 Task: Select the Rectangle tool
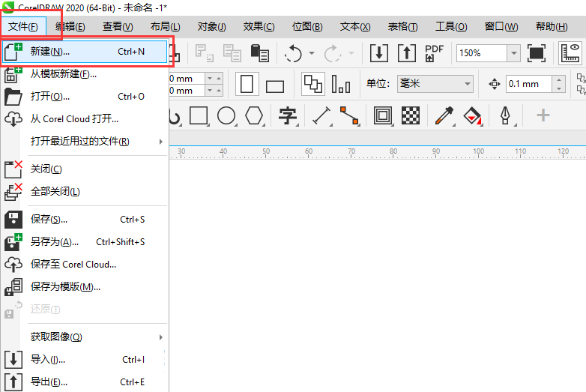click(x=199, y=115)
